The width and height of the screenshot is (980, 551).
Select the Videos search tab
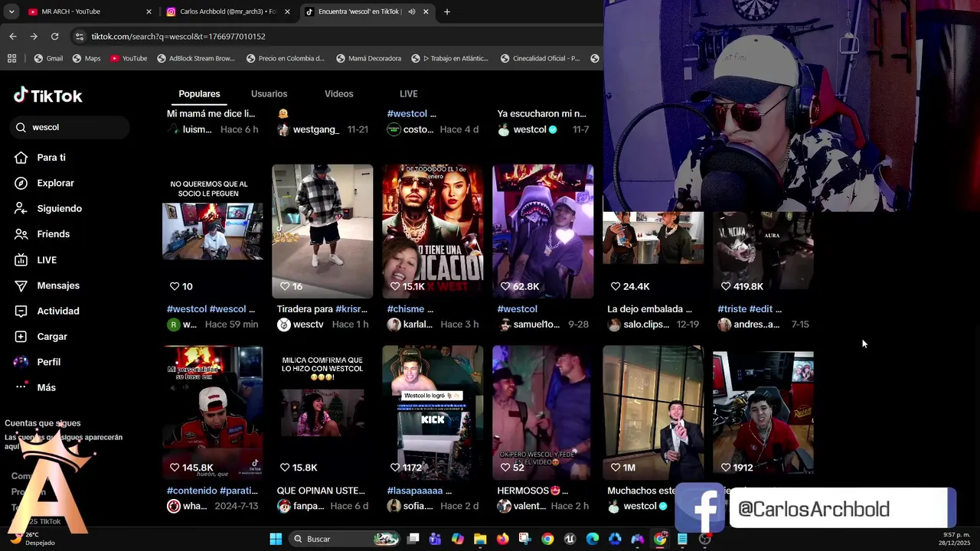coord(338,94)
